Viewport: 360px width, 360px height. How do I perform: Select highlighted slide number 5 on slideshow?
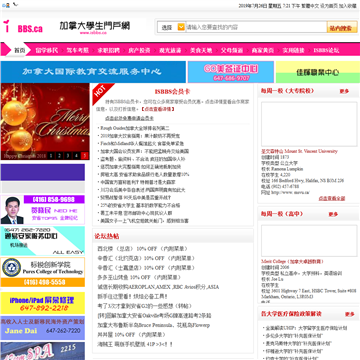coord(84,155)
